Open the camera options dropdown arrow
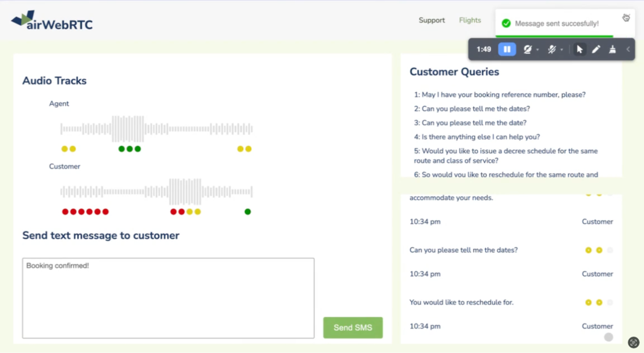Image resolution: width=644 pixels, height=353 pixels. 538,50
